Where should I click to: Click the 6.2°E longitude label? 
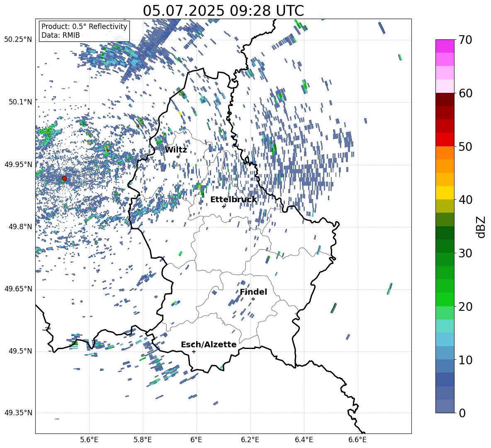click(x=250, y=440)
